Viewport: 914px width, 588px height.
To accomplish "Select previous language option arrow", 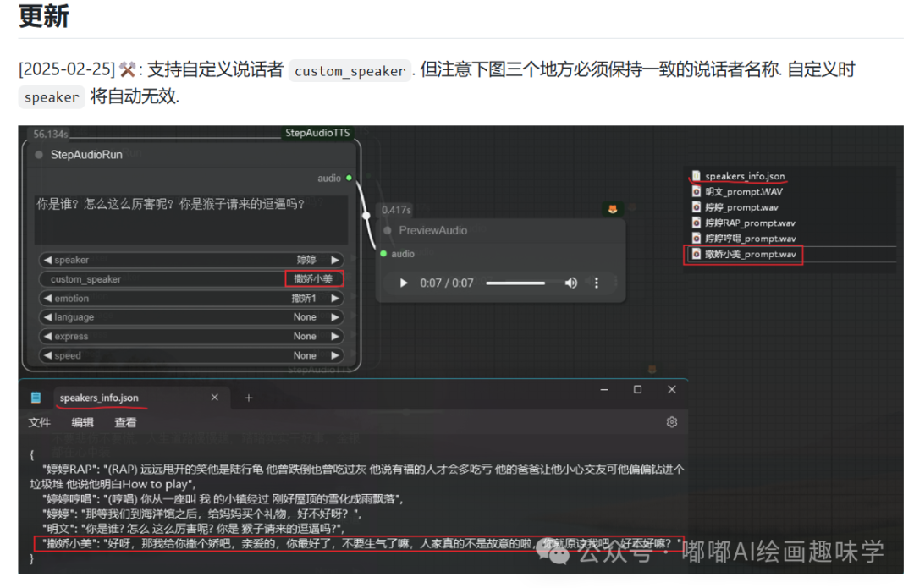I will tap(47, 317).
